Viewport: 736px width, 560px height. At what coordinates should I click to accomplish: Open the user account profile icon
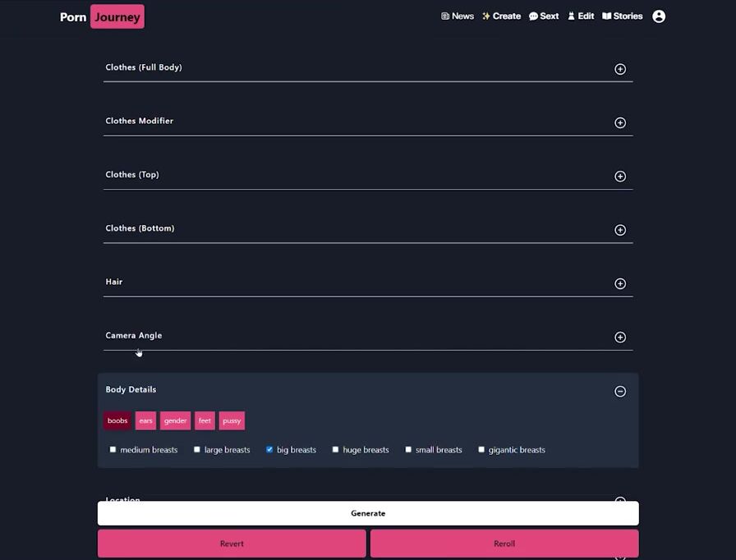(x=658, y=16)
